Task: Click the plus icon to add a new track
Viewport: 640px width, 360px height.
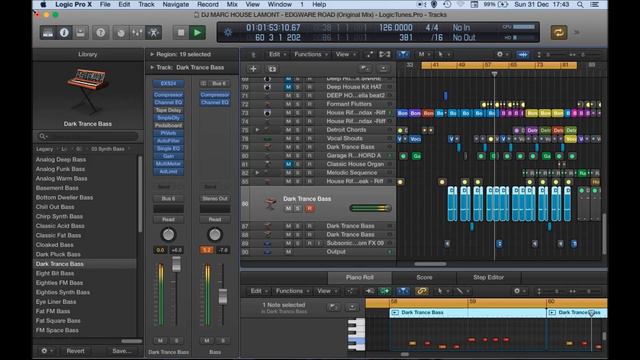Action: 253,69
